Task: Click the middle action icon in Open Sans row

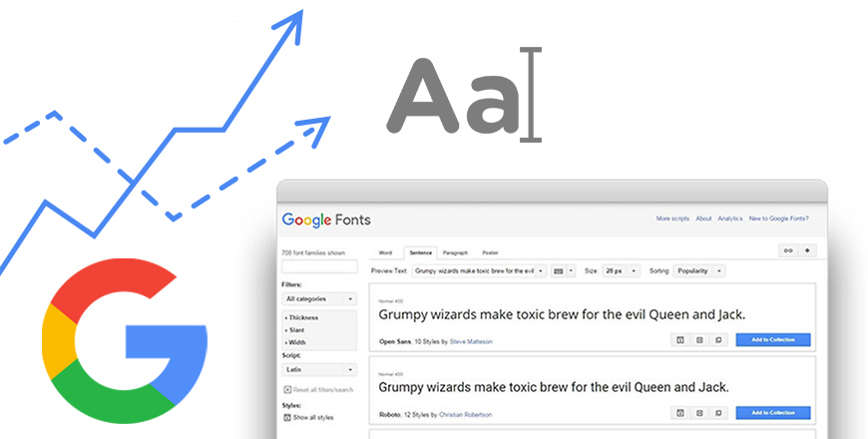Action: click(x=699, y=340)
